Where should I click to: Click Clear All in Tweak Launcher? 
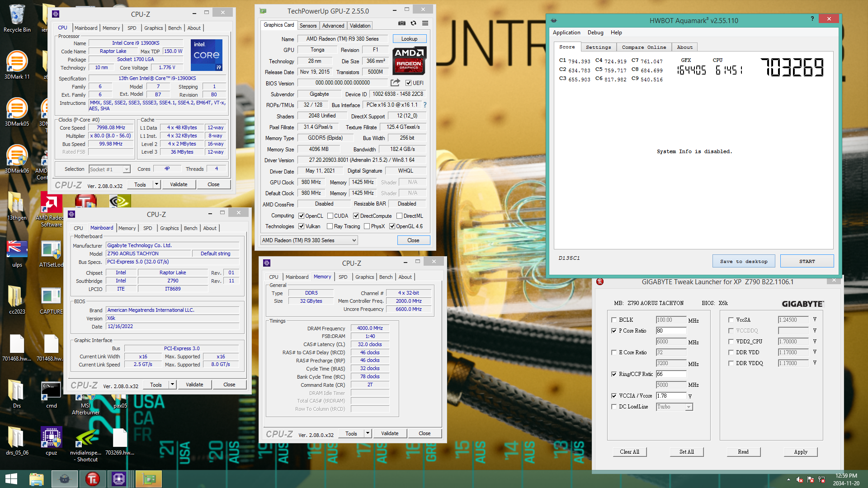coord(630,452)
